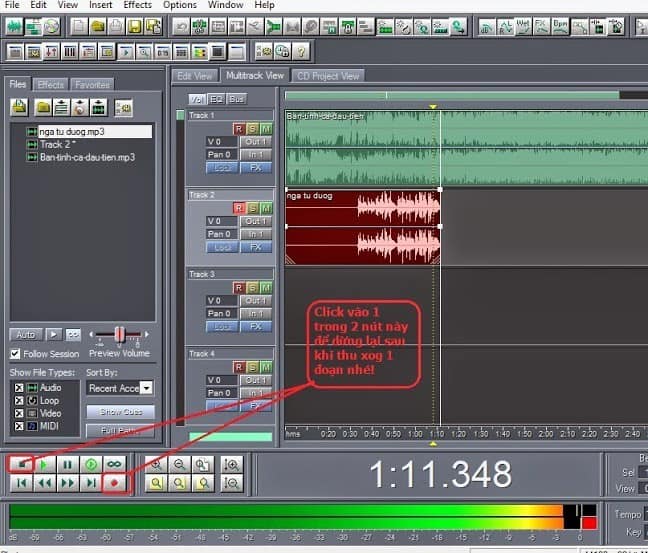Uncheck the Follow Session checkbox
This screenshot has height=553, width=648.
point(15,353)
